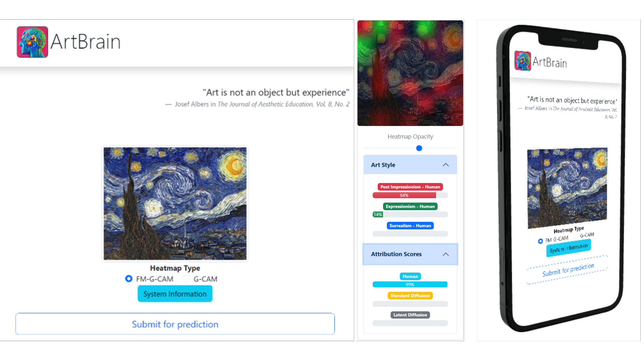The height and width of the screenshot is (362, 644).
Task: Click the Latent Diffusion attribution item
Action: coord(410,315)
